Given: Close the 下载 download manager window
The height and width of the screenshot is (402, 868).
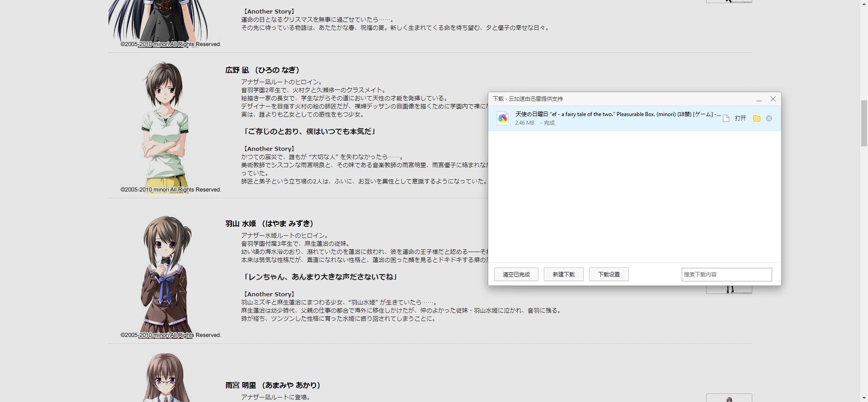Looking at the screenshot, I should pos(773,99).
